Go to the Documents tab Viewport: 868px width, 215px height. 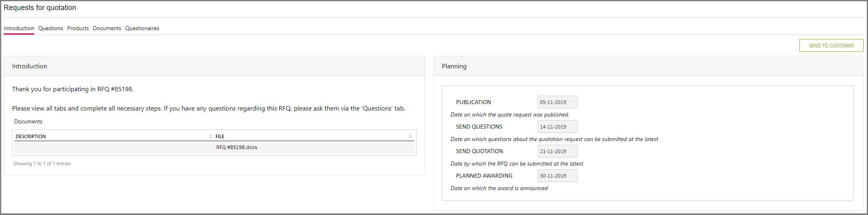point(107,29)
